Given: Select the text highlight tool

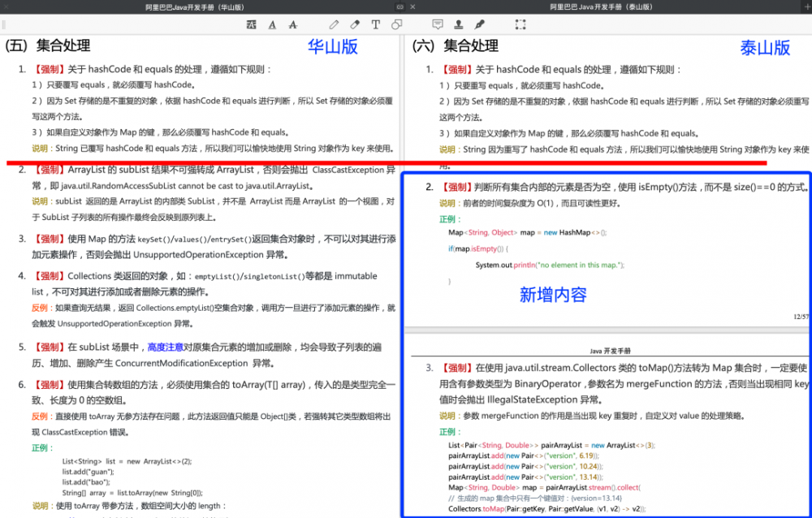Looking at the screenshot, I should click(x=251, y=24).
